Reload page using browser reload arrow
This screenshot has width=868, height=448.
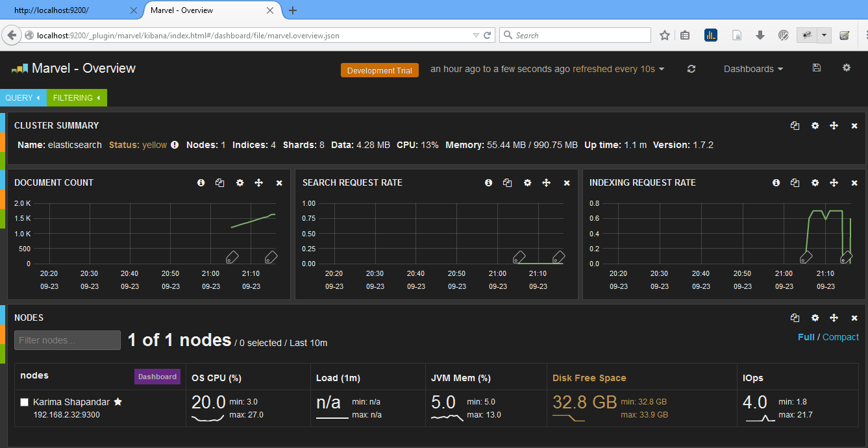coord(488,36)
